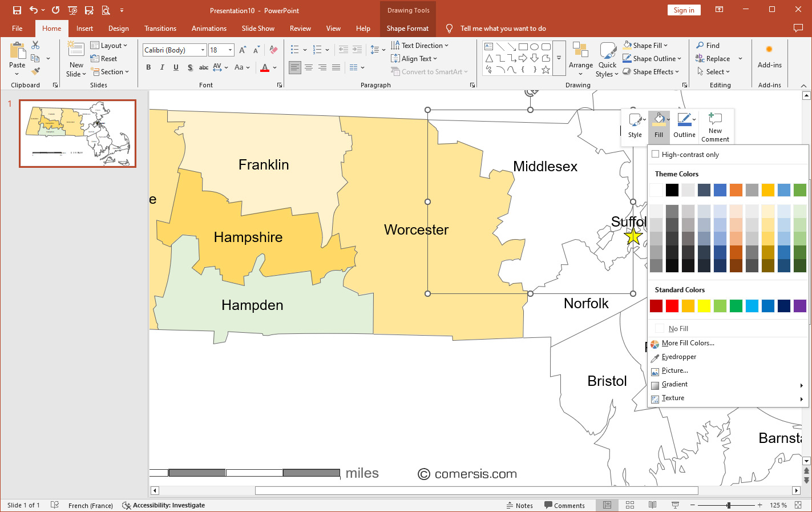Screen dimensions: 812x512
Task: Toggle Italic formatting
Action: (162, 67)
